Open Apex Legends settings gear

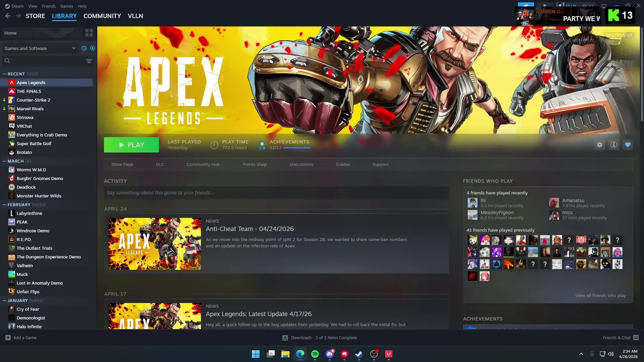coord(599,145)
